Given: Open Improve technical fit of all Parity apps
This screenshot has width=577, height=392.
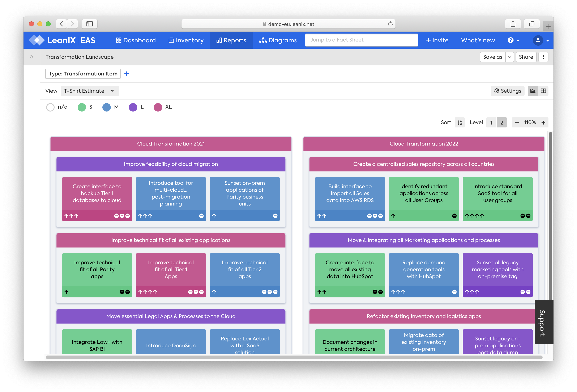Looking at the screenshot, I should 97,275.
